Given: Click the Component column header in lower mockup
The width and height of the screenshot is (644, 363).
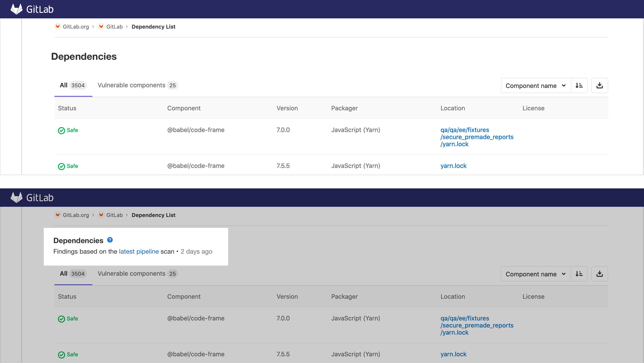Looking at the screenshot, I should [x=184, y=296].
